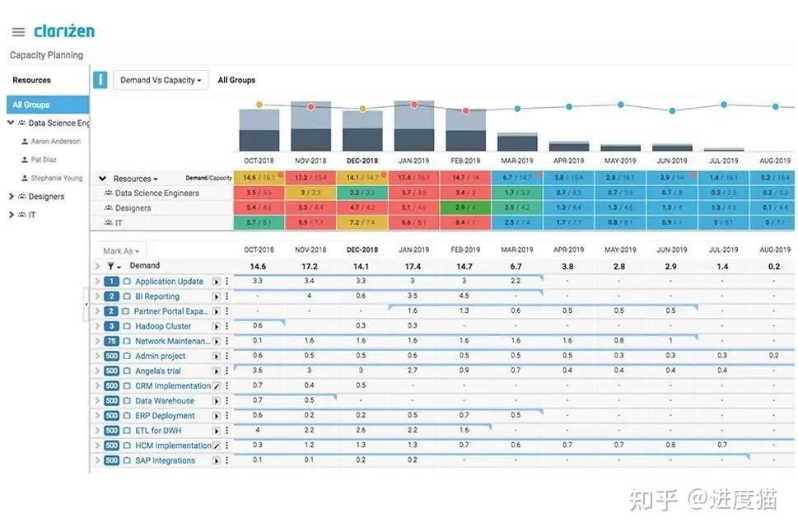Image resolution: width=798 pixels, height=532 pixels.
Task: Click the project icon next to Data Warehouse
Action: tap(127, 401)
